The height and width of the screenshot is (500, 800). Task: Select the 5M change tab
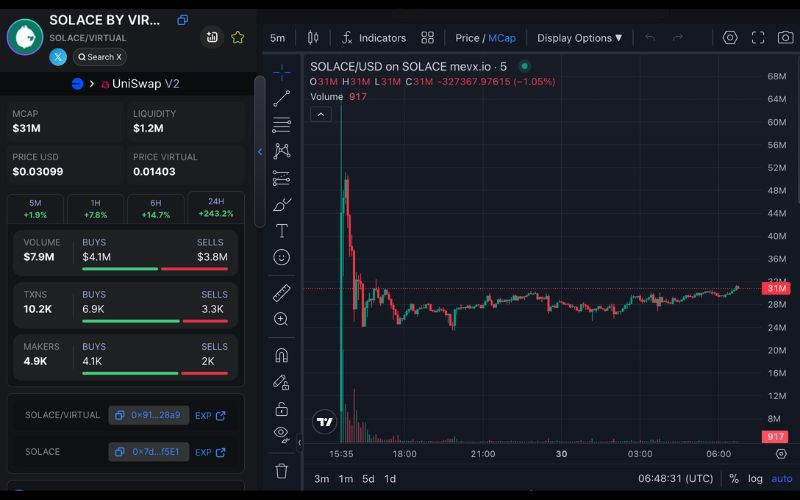(x=35, y=209)
